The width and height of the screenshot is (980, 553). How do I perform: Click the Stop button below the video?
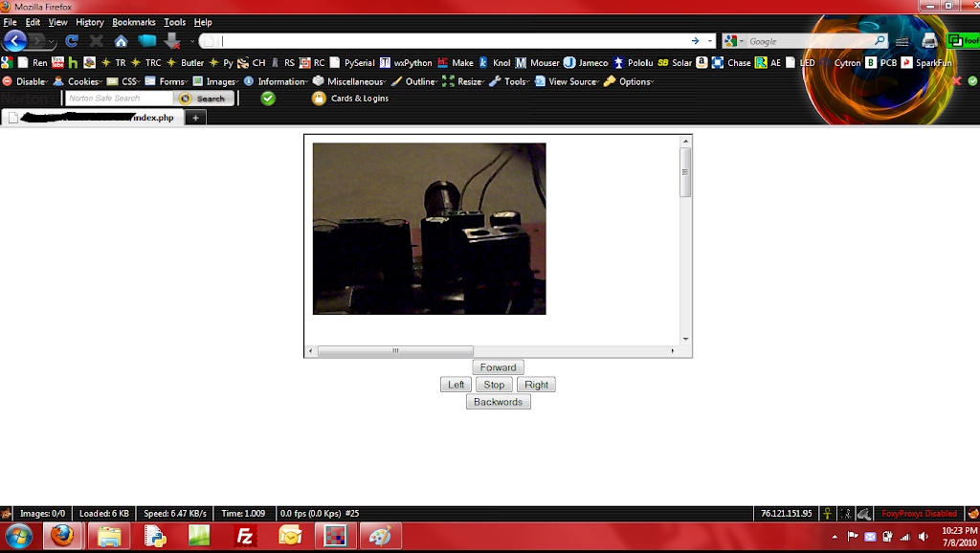[494, 385]
